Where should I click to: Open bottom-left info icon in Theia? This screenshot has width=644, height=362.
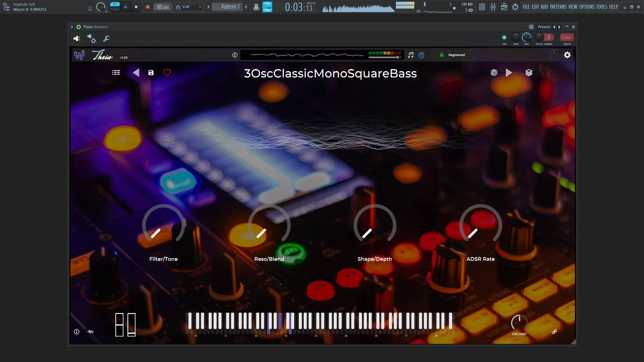[x=76, y=331]
